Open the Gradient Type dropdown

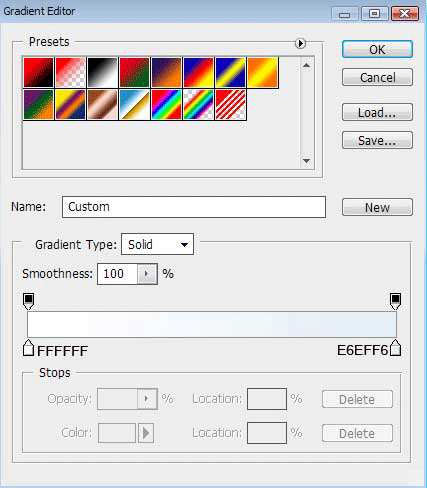[157, 244]
